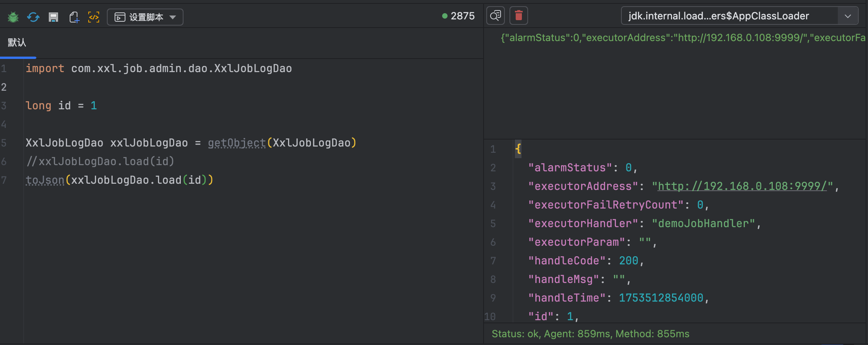Open the http://192.168.0.108:9999/ link
The width and height of the screenshot is (868, 345).
[x=742, y=186]
